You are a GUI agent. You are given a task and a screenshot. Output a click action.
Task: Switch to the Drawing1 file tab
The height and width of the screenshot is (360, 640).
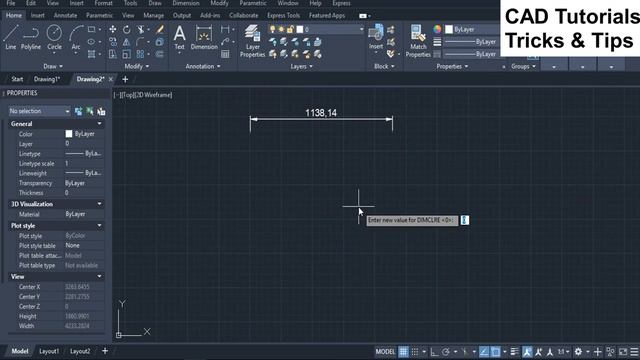click(47, 79)
